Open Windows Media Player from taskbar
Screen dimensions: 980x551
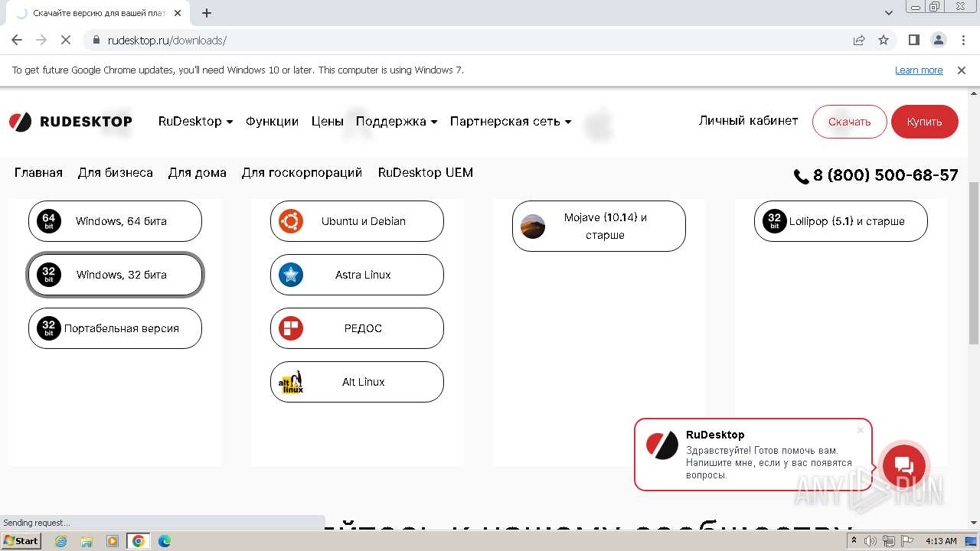pyautogui.click(x=113, y=541)
